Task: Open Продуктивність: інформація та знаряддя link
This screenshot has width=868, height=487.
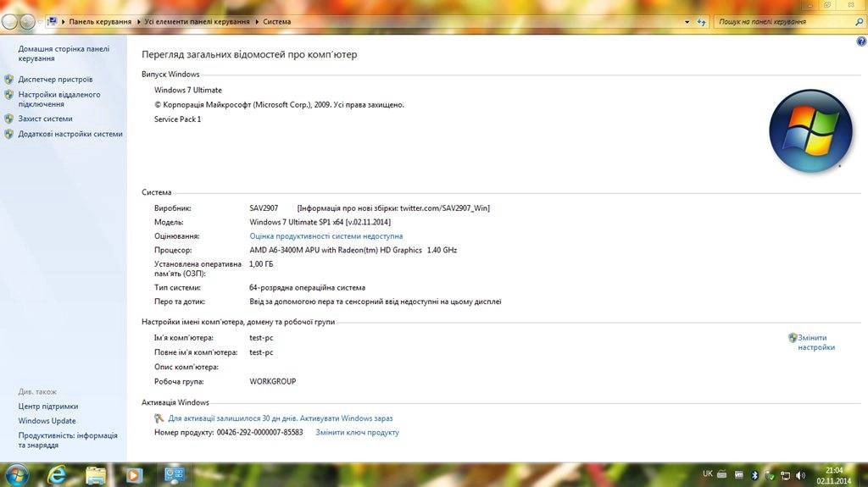Action: point(68,440)
